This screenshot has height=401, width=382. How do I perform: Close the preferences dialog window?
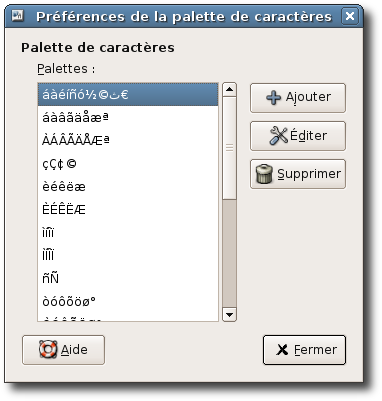pos(350,16)
